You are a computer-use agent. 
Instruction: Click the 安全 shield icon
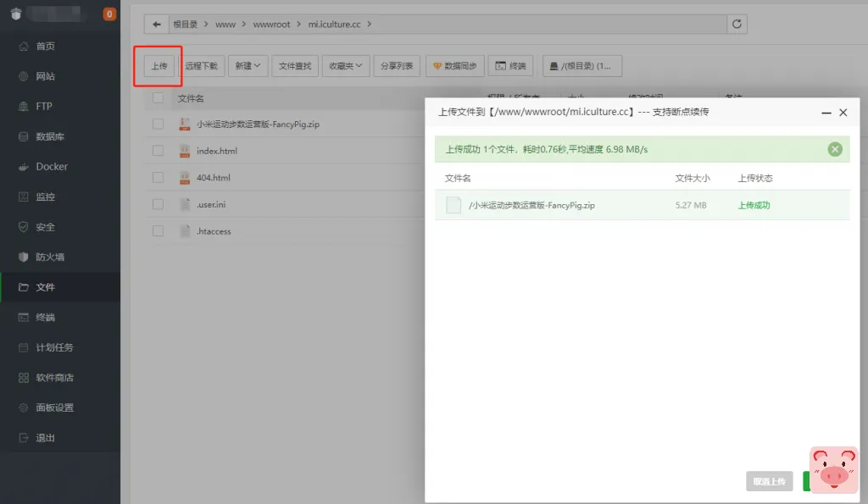(x=23, y=227)
